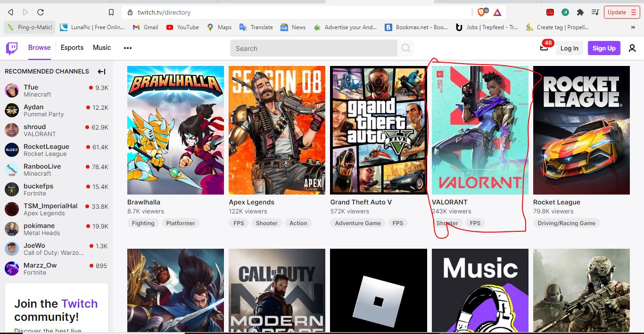644x334 pixels.
Task: Open Brave Rewards triangle icon
Action: click(x=497, y=12)
